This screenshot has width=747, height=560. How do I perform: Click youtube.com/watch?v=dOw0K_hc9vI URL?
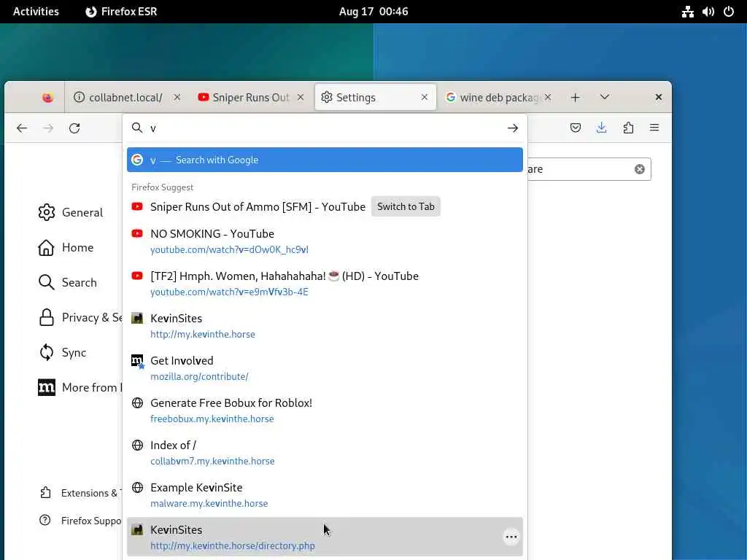point(229,249)
